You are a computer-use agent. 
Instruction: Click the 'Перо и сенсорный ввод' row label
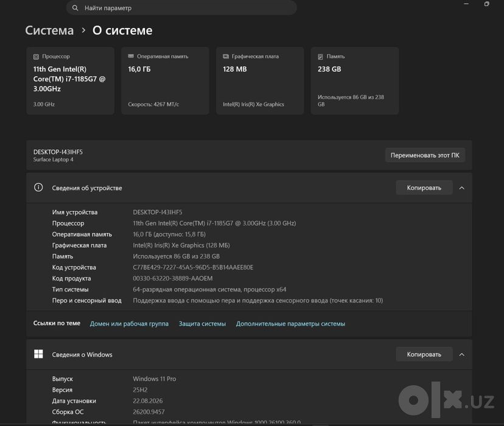87,301
